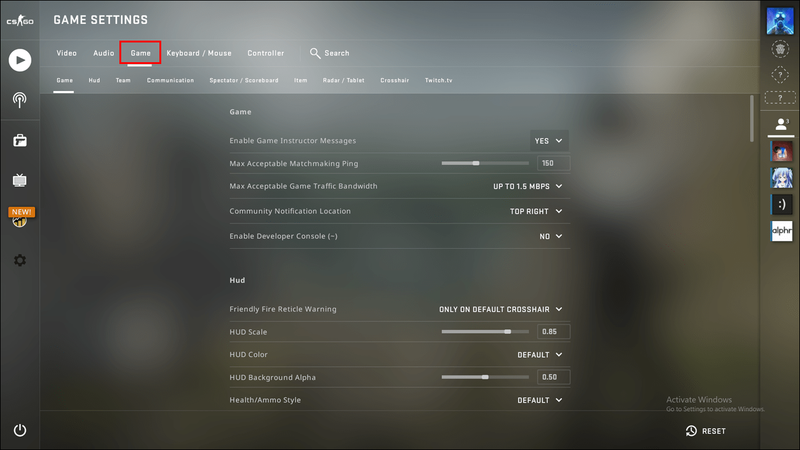
Task: Click the search magnifier icon
Action: [315, 53]
